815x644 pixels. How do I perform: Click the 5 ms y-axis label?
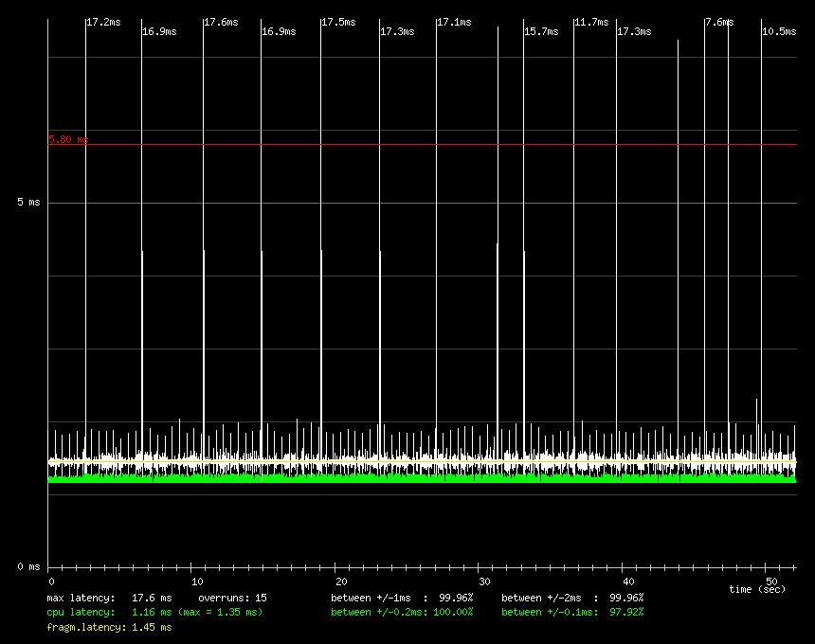[x=28, y=203]
